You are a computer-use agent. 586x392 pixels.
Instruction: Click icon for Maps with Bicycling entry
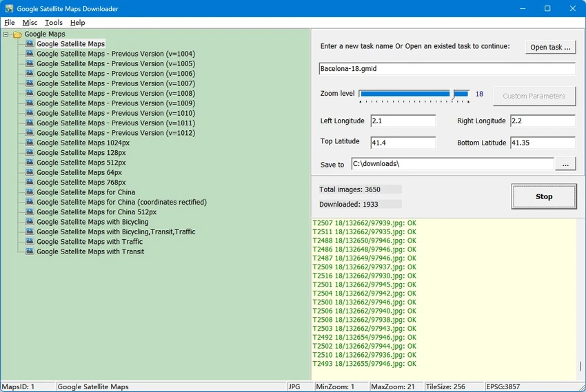30,222
